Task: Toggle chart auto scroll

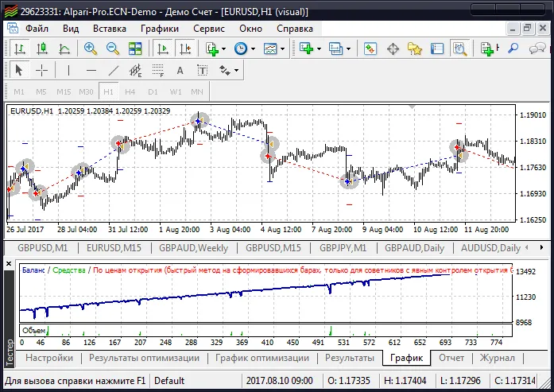Action: tap(163, 49)
